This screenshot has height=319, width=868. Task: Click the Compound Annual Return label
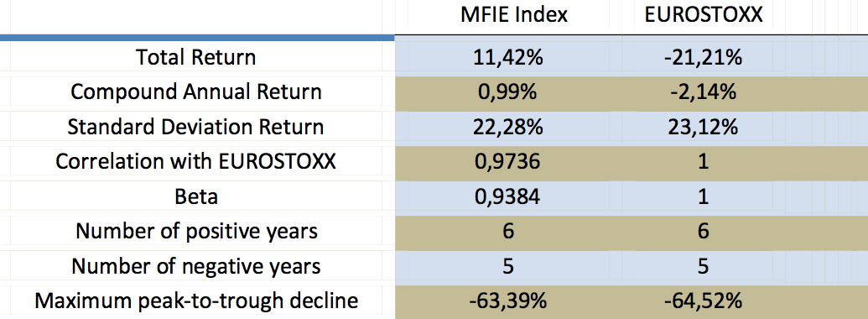[x=196, y=92]
